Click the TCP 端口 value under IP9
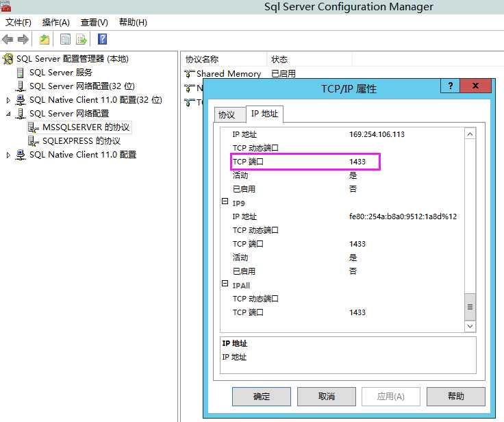Image resolution: width=504 pixels, height=422 pixels. pyautogui.click(x=357, y=244)
